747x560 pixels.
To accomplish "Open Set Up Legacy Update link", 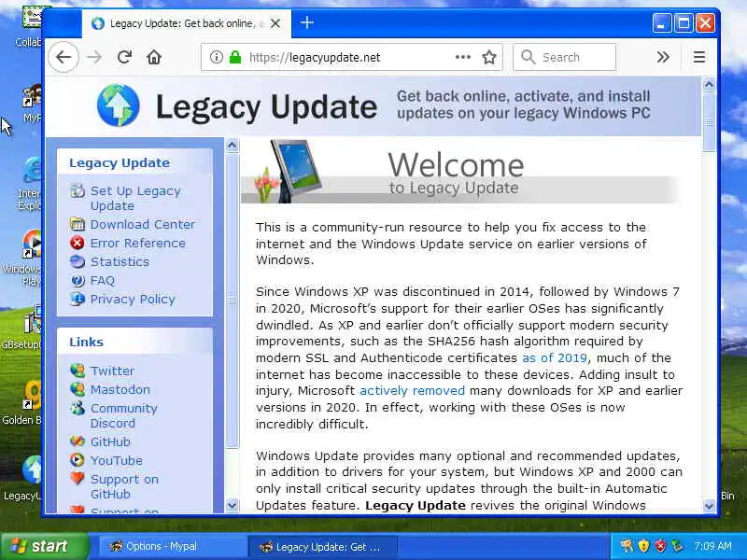I will coord(135,198).
